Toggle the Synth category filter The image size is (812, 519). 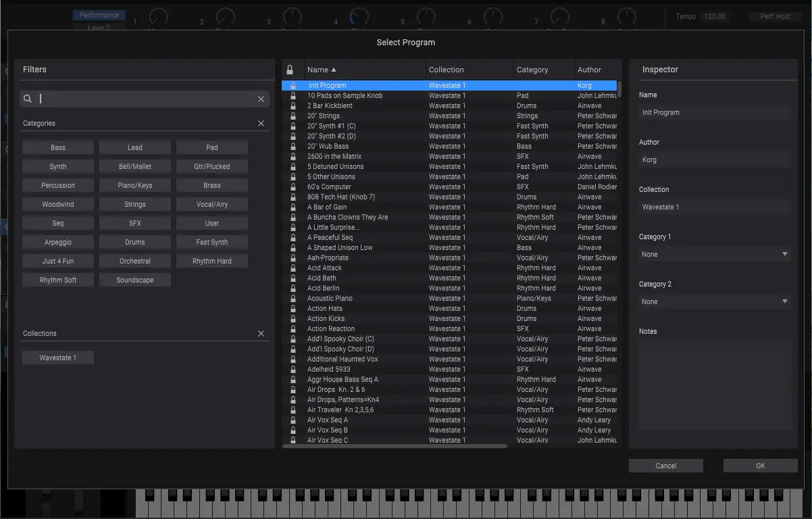(58, 166)
